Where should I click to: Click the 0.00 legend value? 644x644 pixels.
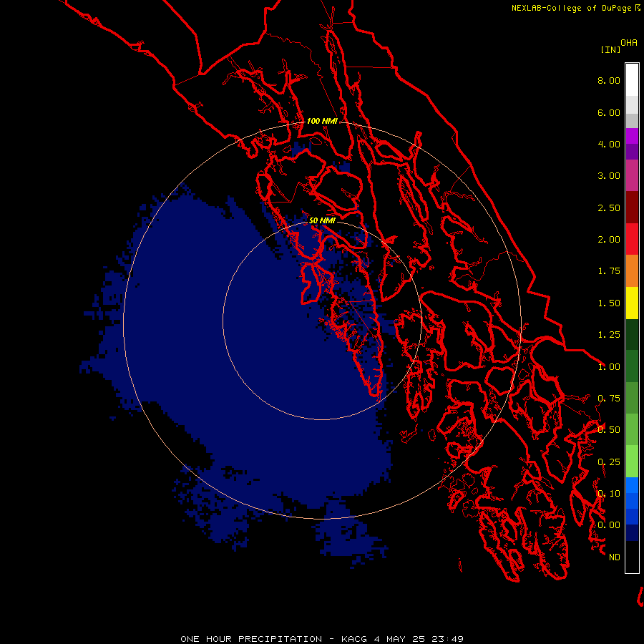pyautogui.click(x=609, y=525)
